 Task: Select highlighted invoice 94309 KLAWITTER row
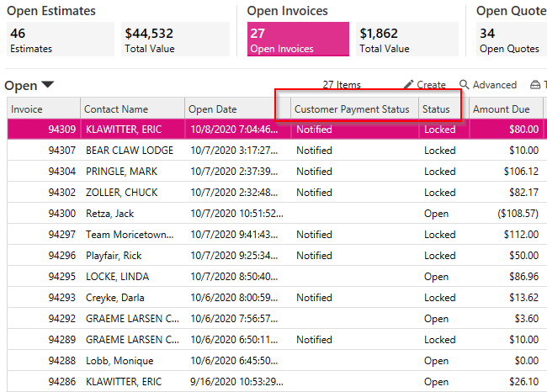click(277, 130)
